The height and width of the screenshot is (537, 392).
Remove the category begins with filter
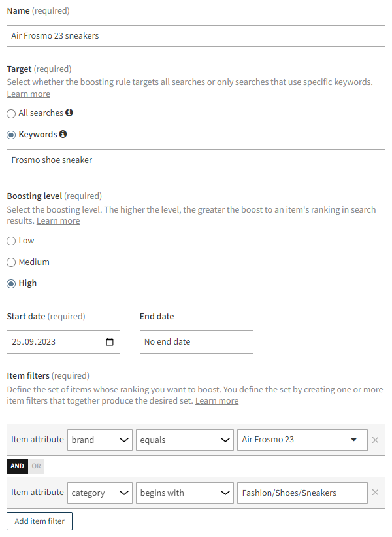[376, 493]
